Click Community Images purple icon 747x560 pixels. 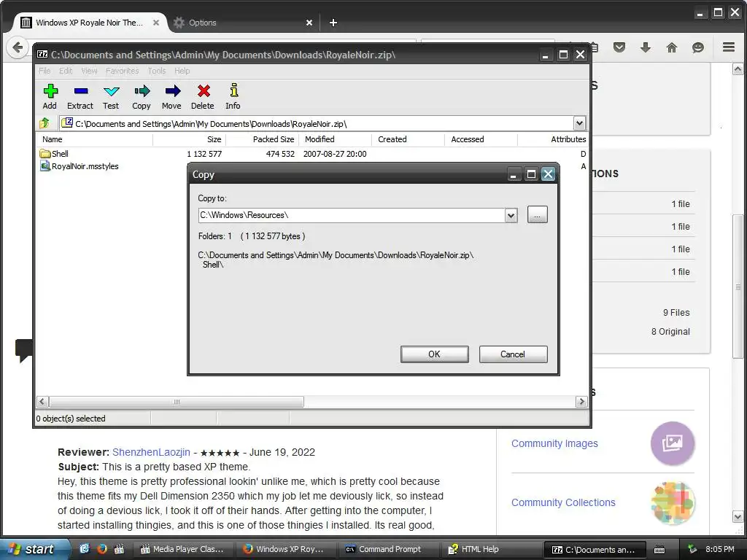(673, 443)
